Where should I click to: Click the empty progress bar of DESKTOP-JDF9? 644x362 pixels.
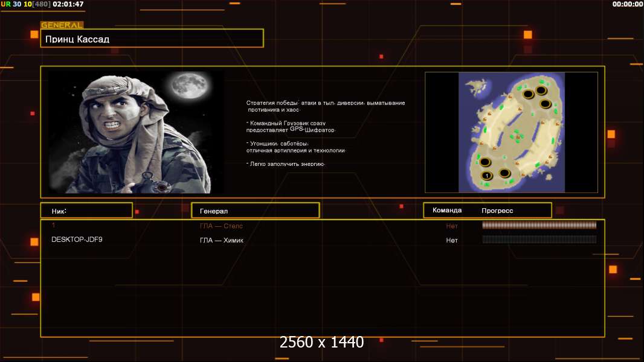[x=539, y=240]
